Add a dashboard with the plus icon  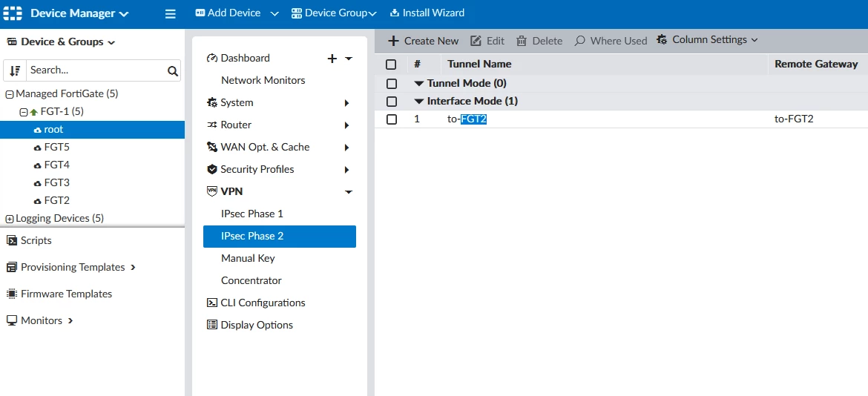click(332, 59)
